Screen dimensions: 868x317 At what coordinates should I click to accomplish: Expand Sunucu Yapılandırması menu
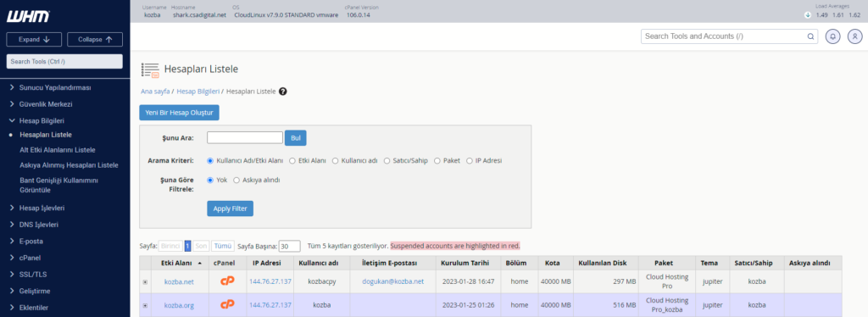[x=55, y=87]
